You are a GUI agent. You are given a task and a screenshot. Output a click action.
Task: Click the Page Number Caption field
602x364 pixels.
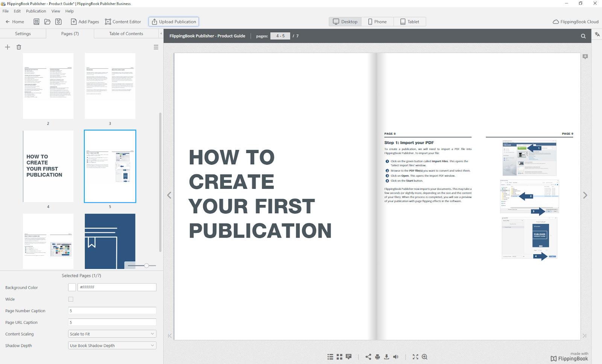[x=112, y=311]
